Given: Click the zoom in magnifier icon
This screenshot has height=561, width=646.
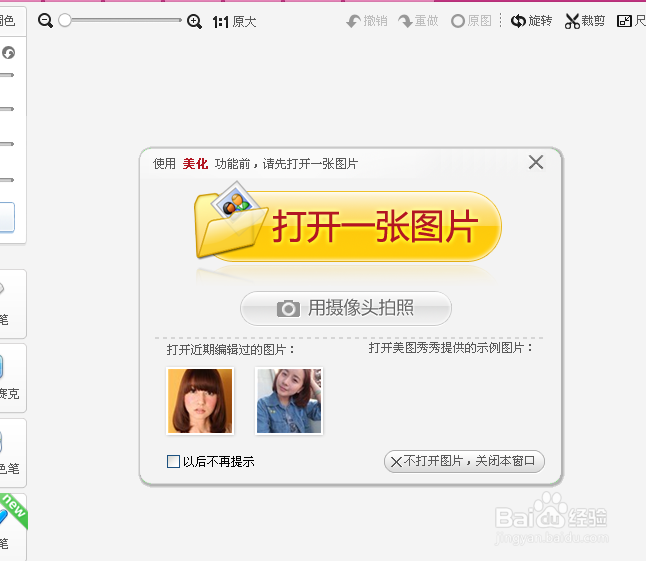Looking at the screenshot, I should pyautogui.click(x=194, y=21).
